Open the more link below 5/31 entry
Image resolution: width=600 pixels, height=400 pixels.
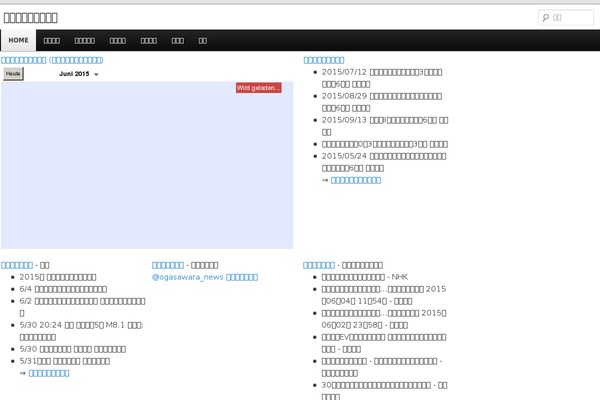pyautogui.click(x=49, y=373)
